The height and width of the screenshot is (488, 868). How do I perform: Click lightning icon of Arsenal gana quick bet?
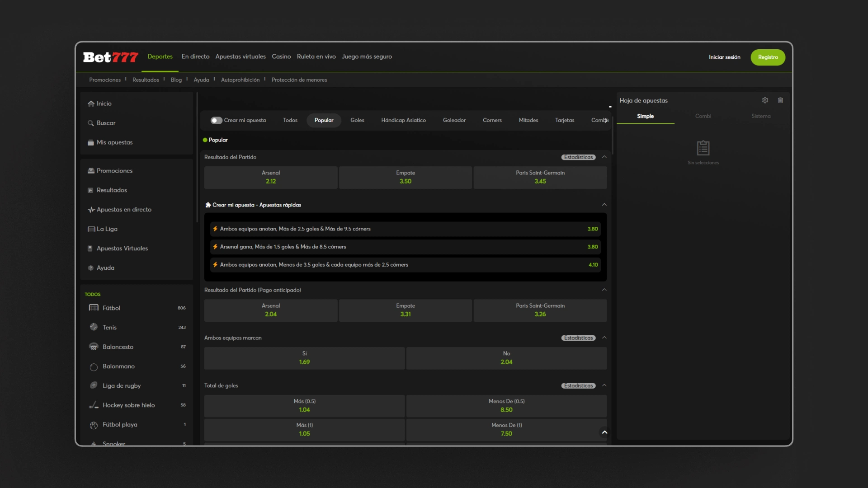click(x=215, y=247)
